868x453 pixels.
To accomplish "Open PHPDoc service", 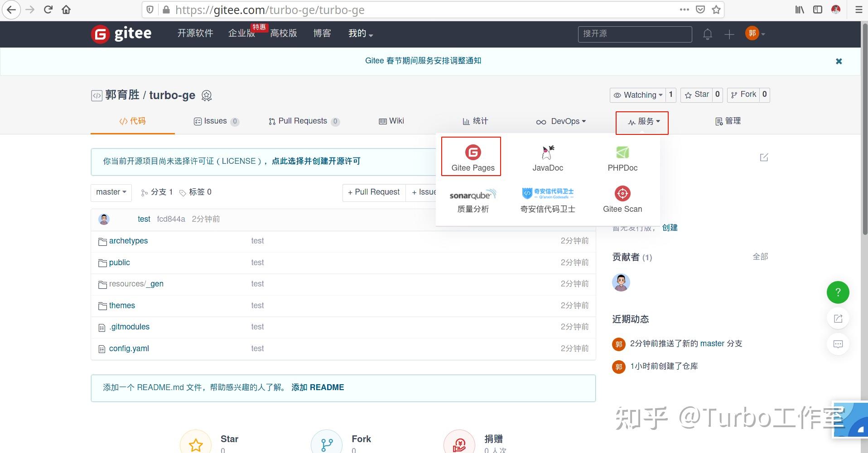I will point(622,158).
